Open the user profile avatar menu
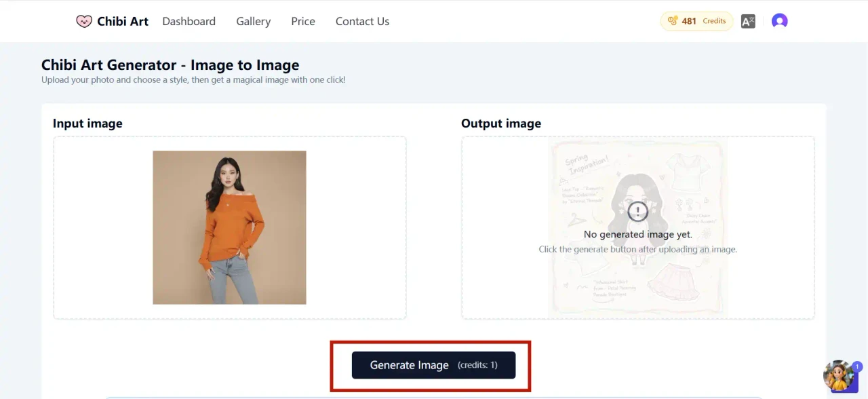 780,21
